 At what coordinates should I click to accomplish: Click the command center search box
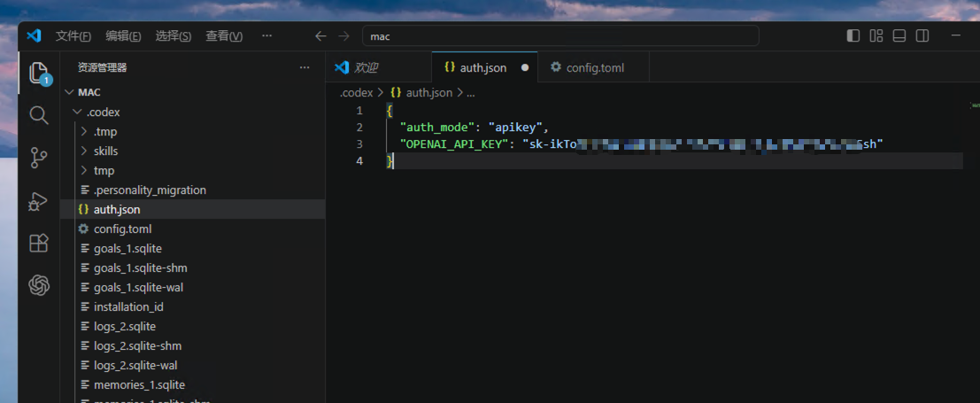tap(560, 36)
